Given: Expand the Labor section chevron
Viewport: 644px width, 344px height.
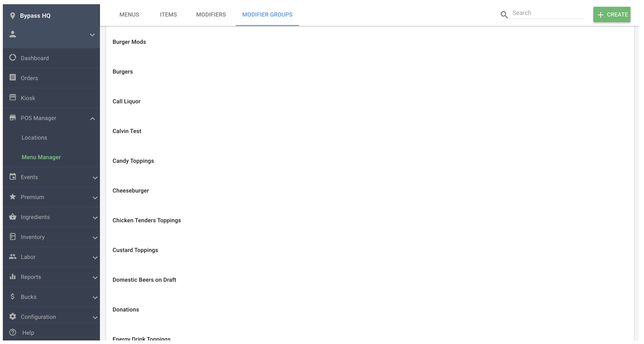Looking at the screenshot, I should [x=95, y=258].
